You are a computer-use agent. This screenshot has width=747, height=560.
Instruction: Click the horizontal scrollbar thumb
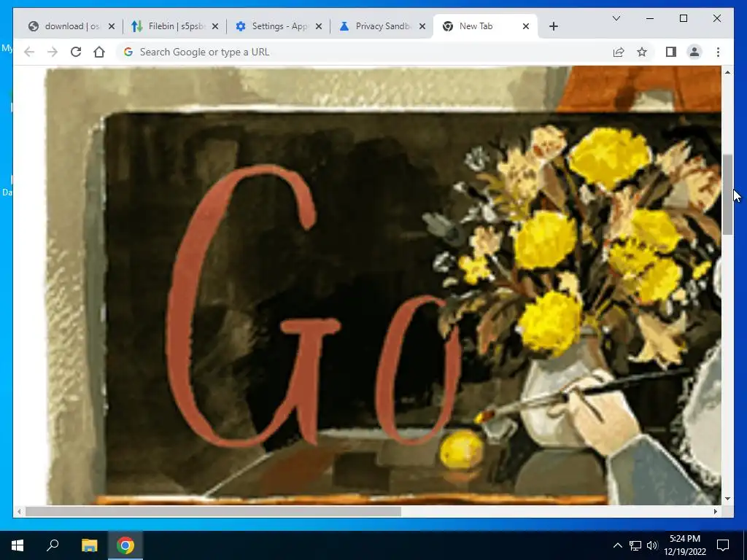click(x=213, y=511)
